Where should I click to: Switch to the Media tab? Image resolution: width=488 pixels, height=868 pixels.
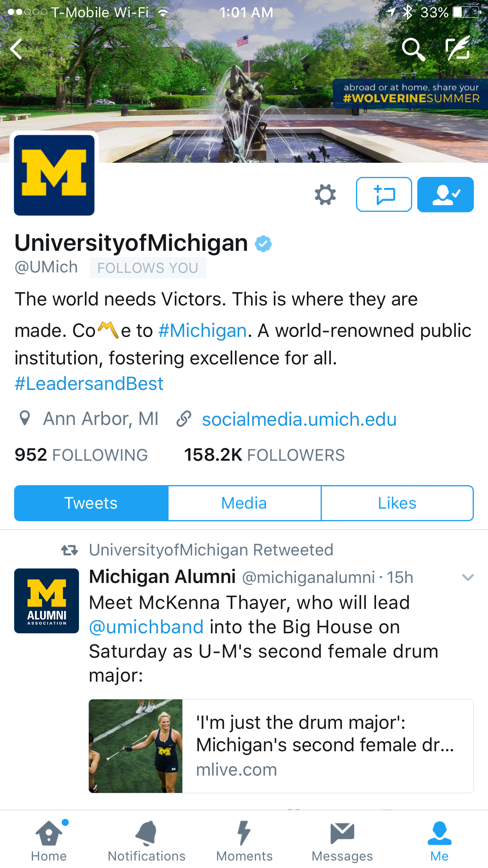coord(244,503)
